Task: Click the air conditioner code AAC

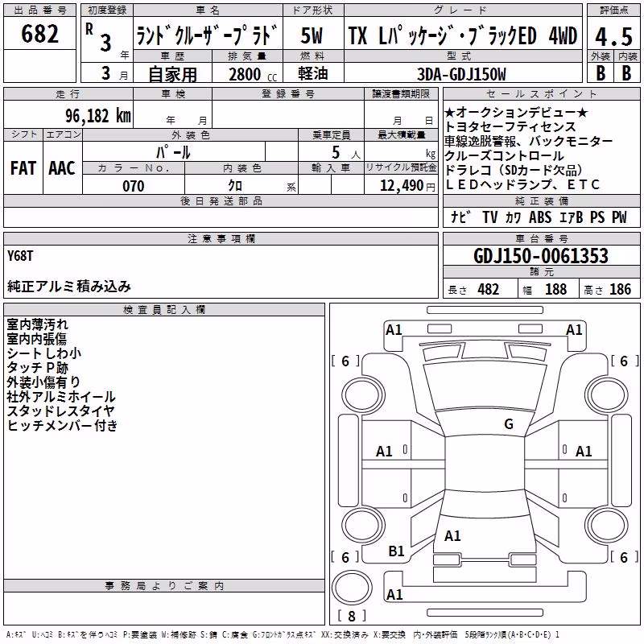Action: point(62,168)
